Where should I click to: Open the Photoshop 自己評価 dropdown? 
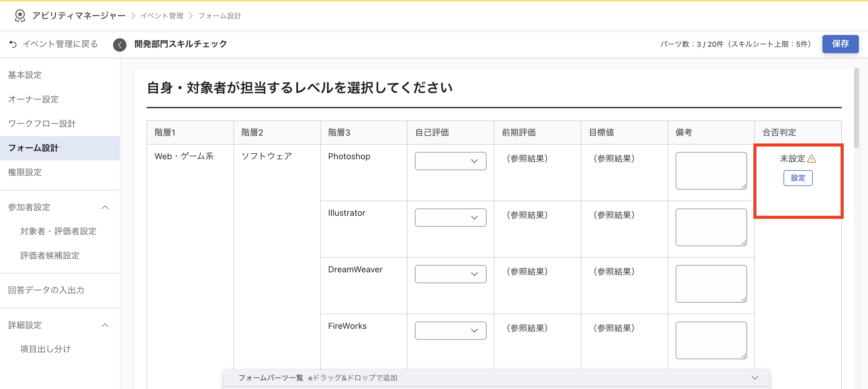tap(450, 161)
